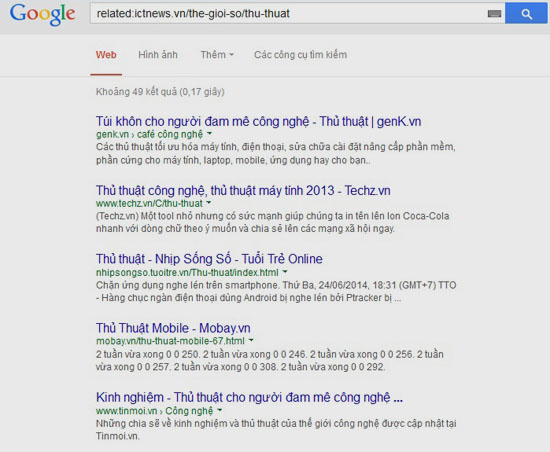Viewport: 550px width, 452px height.
Task: Click the blue search magnifier button
Action: [x=526, y=13]
